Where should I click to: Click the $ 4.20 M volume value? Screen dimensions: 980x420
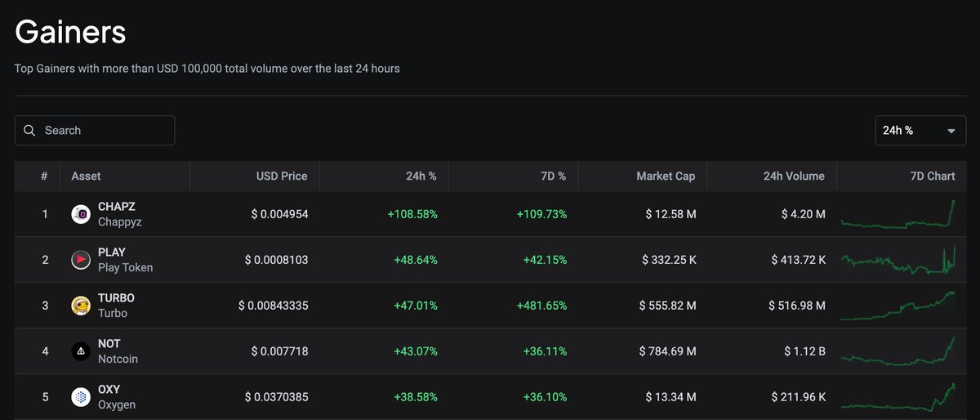pos(803,214)
